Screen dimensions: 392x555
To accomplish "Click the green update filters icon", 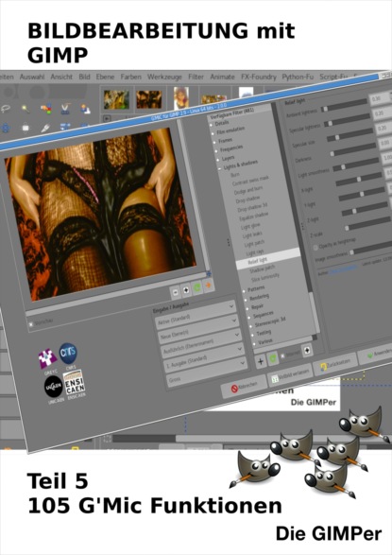I will click(x=273, y=358).
